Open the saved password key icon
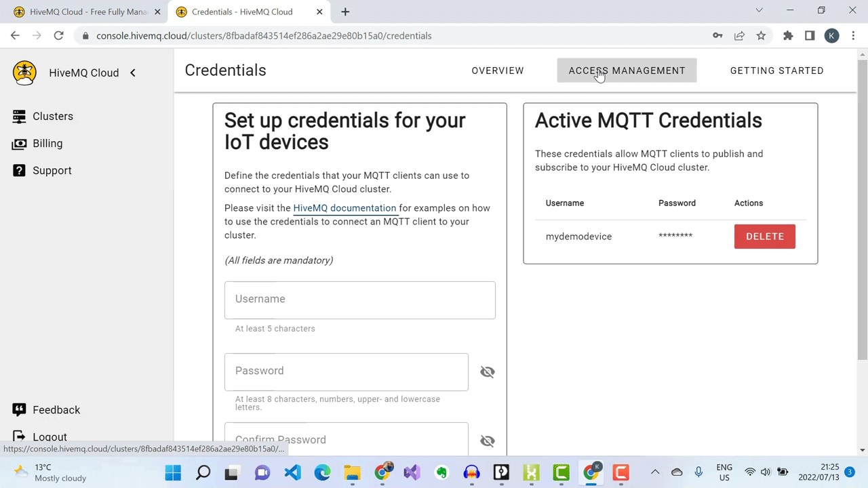This screenshot has width=868, height=488. click(717, 36)
